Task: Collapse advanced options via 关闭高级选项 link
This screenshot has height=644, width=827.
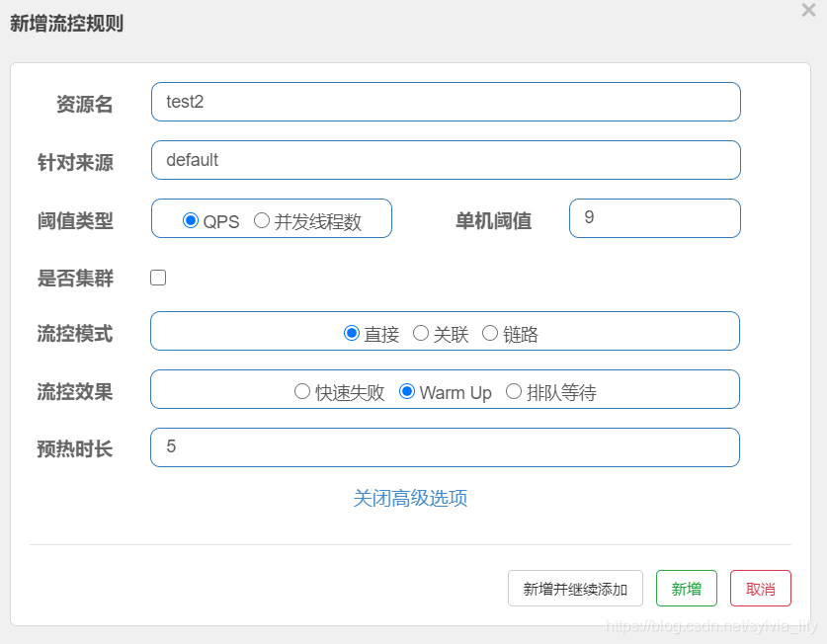Action: coord(410,498)
